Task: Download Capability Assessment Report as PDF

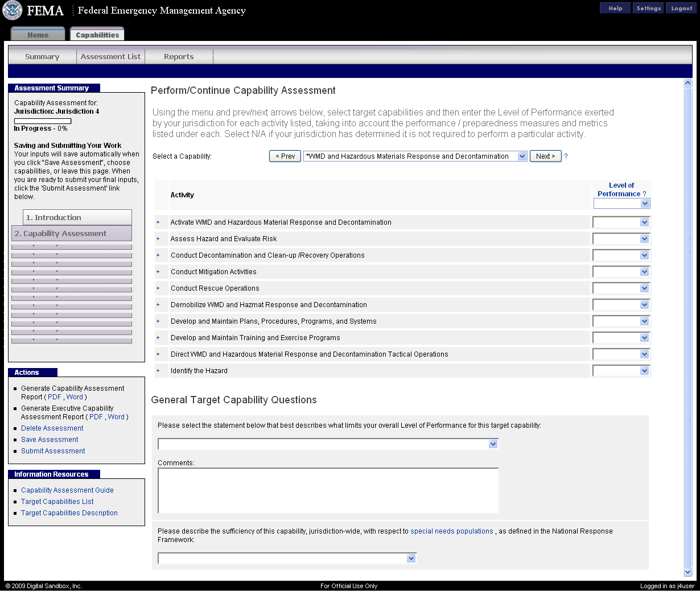Action: pyautogui.click(x=55, y=397)
